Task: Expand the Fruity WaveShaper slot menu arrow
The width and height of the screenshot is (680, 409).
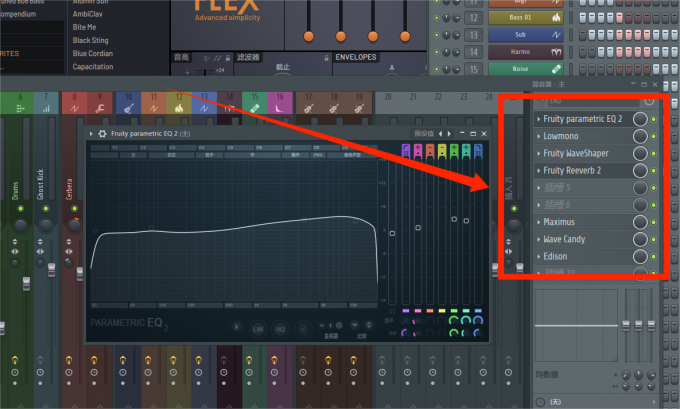Action: (539, 153)
